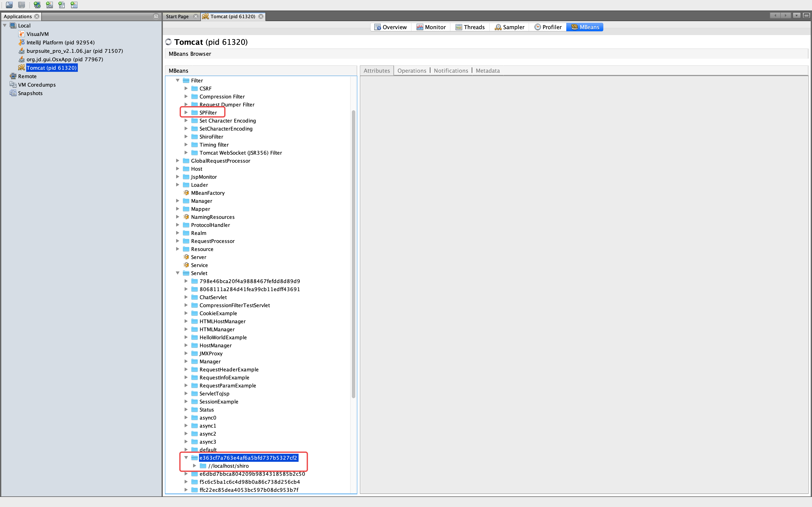Collapse the Servlet tree node
Screen dimensions: 812x507
(178, 273)
